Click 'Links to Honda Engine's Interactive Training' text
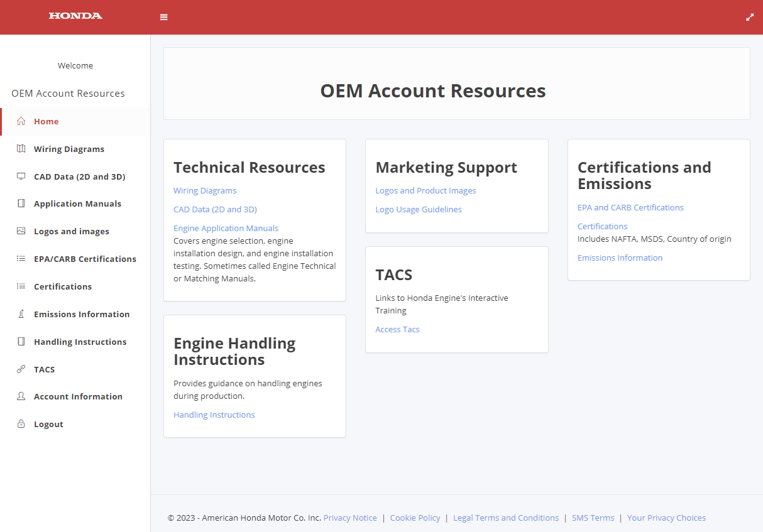This screenshot has width=763, height=532. [442, 305]
